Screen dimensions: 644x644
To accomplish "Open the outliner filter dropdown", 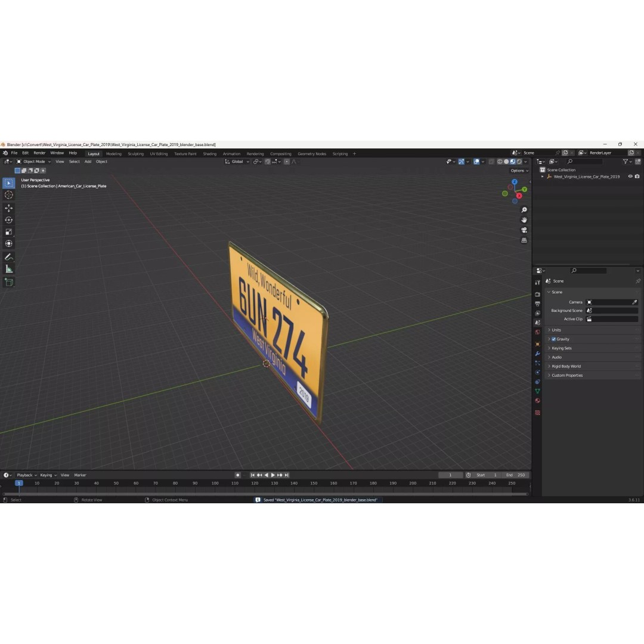I will [627, 162].
